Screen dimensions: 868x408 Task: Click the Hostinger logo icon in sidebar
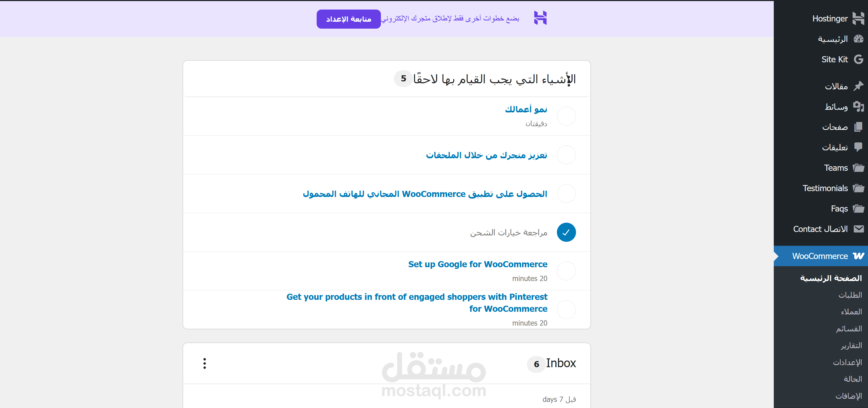click(858, 19)
